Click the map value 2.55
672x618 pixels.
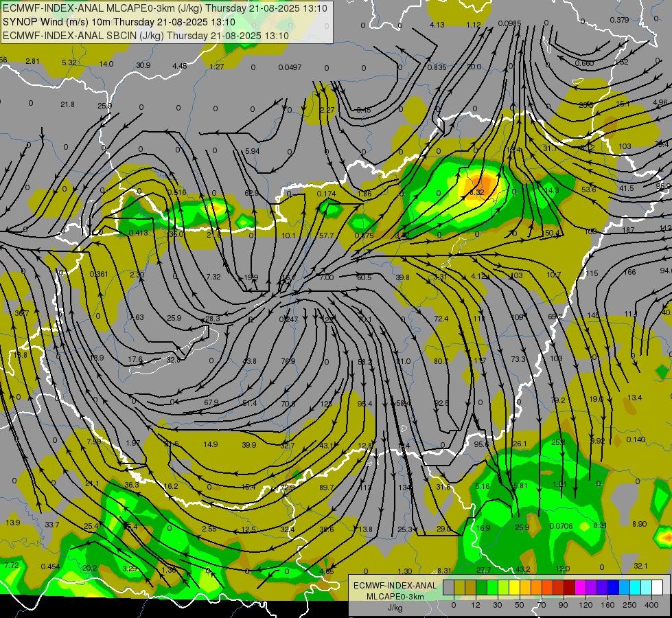(x=209, y=529)
